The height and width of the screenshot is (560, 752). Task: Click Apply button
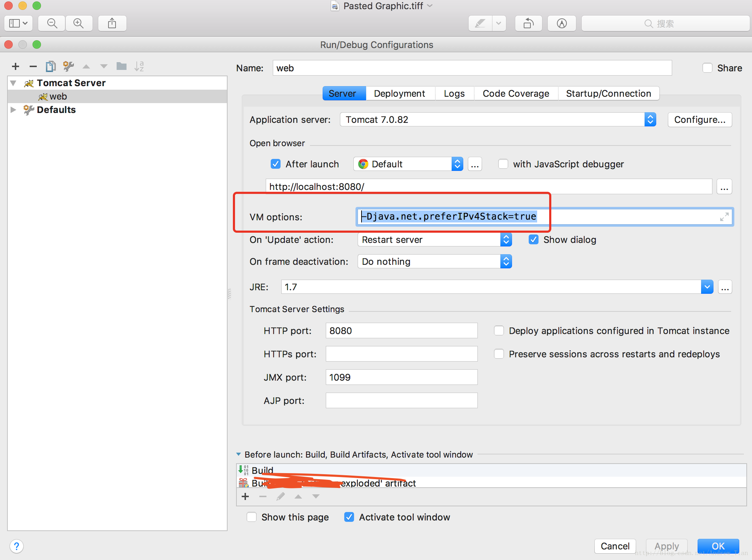click(x=666, y=546)
